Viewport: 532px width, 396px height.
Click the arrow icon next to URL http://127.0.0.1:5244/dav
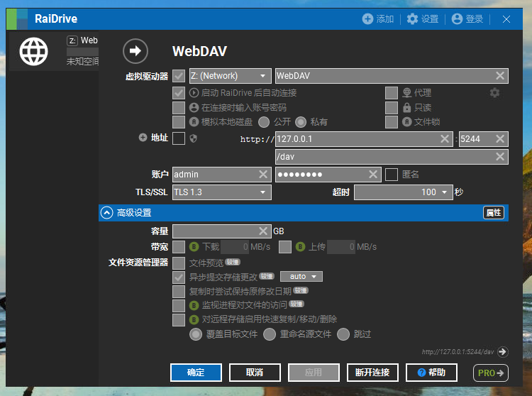(502, 352)
